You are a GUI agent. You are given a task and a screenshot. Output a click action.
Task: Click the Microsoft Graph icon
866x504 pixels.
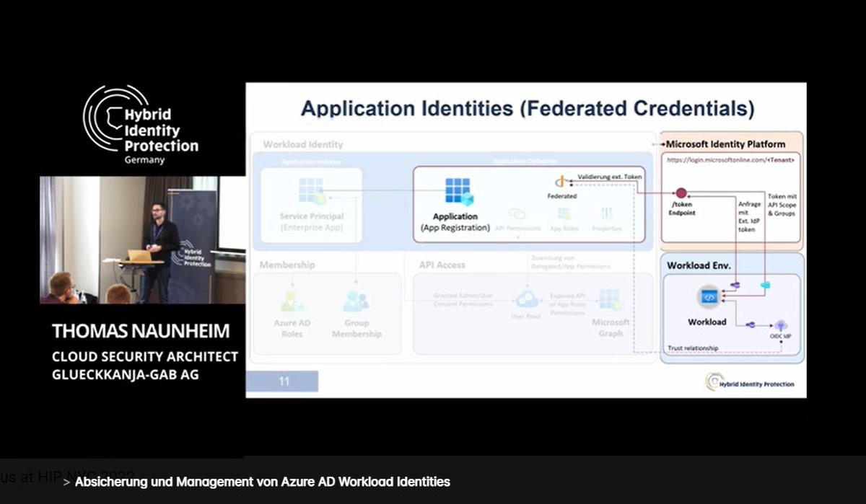click(610, 300)
